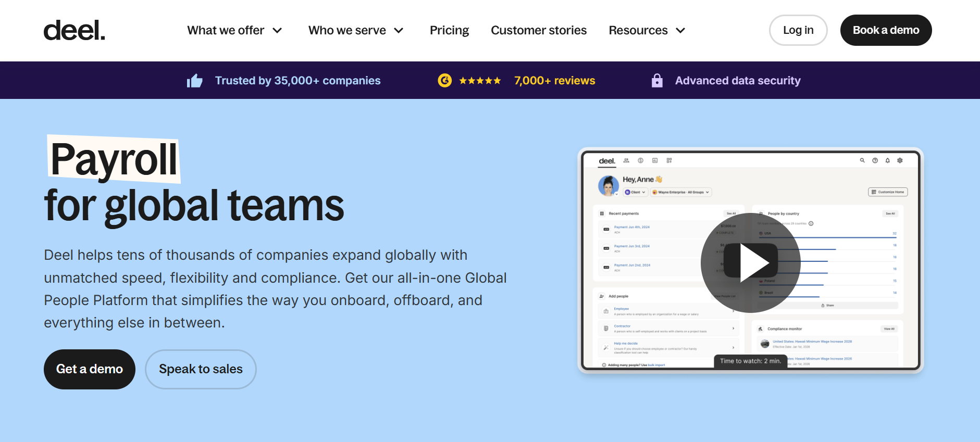980x442 pixels.
Task: Open the 7,000+ reviews link
Action: pos(554,81)
